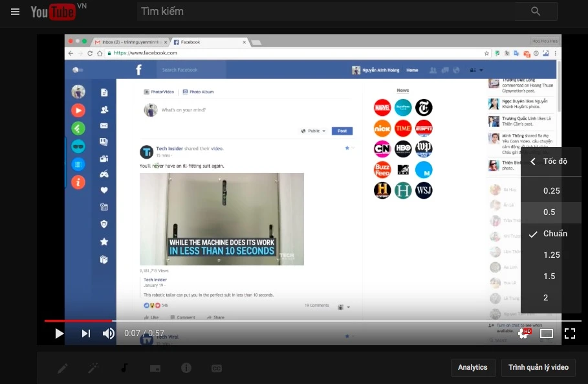
Task: Switch to theater mode view
Action: (547, 333)
